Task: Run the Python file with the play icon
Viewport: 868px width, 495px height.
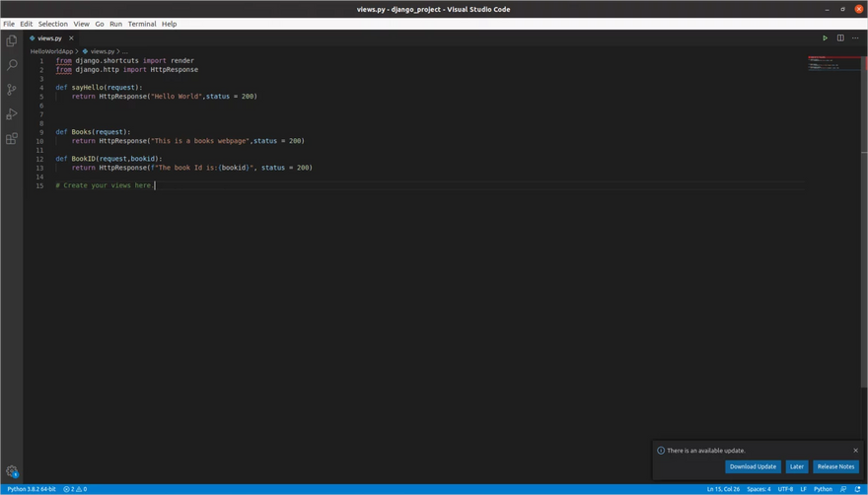Action: (x=826, y=38)
